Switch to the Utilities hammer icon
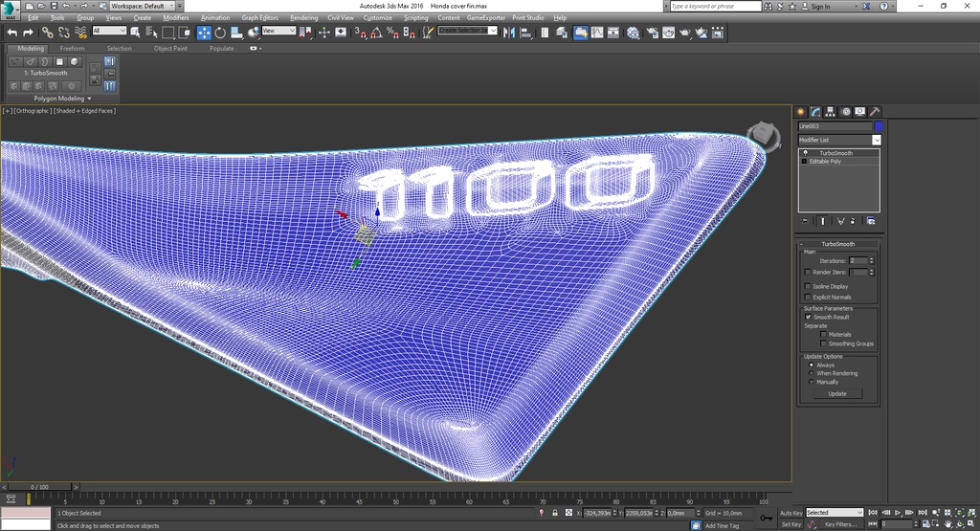The width and height of the screenshot is (980, 531). coord(875,112)
